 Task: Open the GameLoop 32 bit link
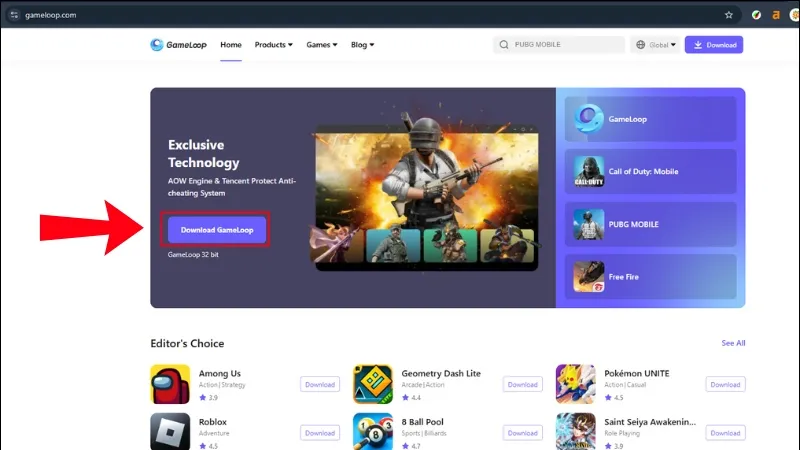point(193,255)
